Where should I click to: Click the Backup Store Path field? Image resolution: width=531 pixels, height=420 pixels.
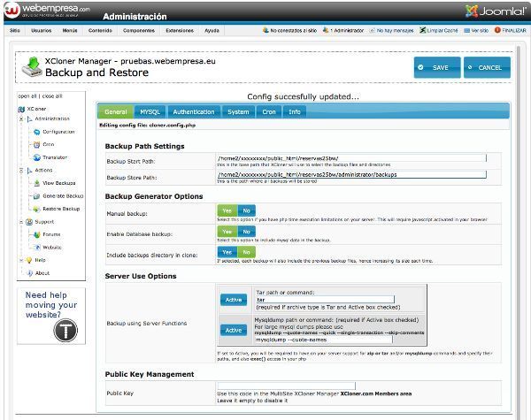pos(351,175)
